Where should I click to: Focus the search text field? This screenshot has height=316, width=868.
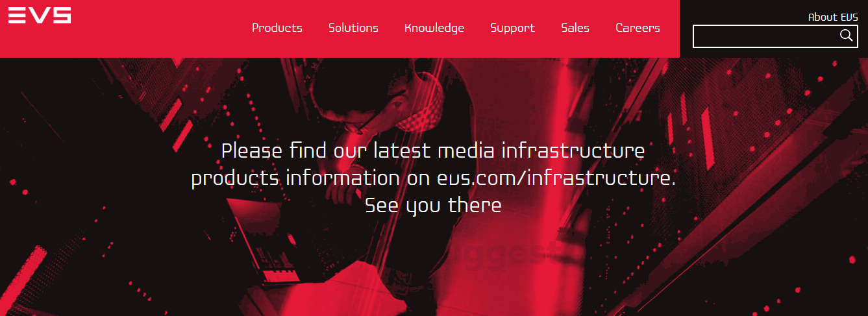point(766,36)
